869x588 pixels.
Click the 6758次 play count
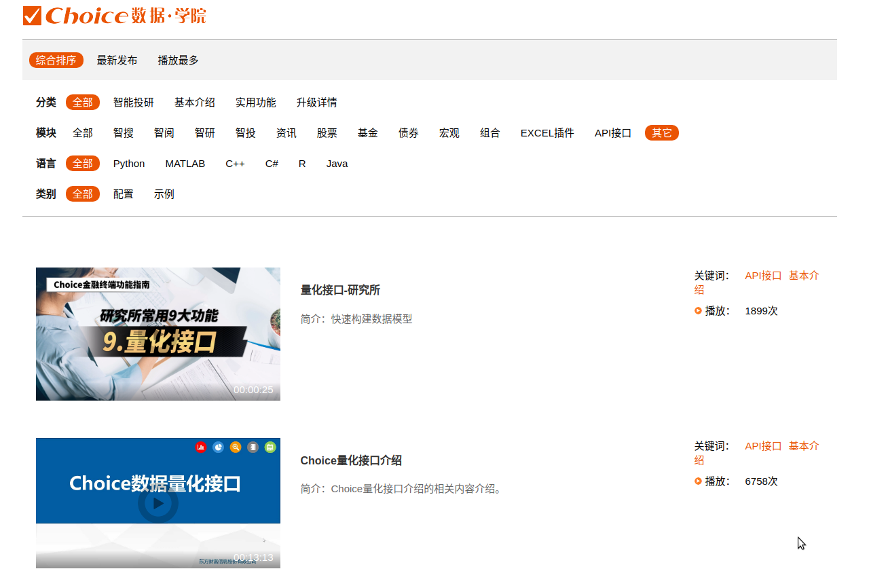[761, 481]
